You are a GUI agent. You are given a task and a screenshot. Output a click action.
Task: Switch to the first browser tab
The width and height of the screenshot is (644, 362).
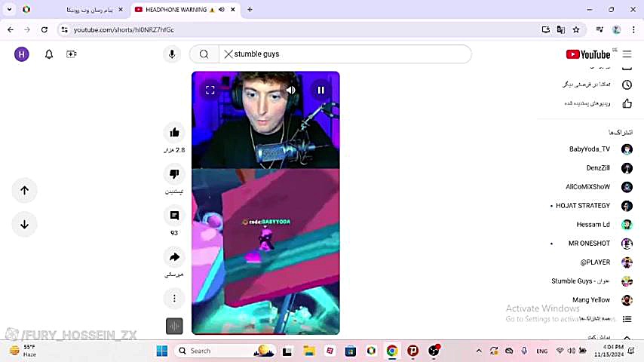(x=88, y=10)
